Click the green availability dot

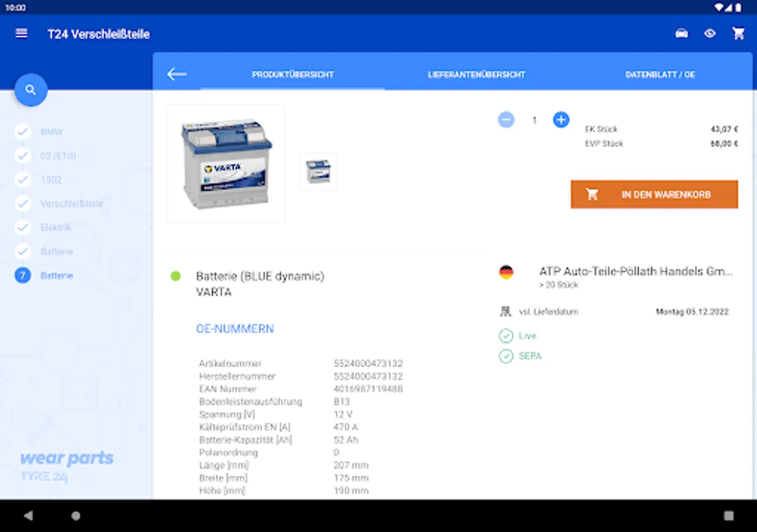click(175, 276)
